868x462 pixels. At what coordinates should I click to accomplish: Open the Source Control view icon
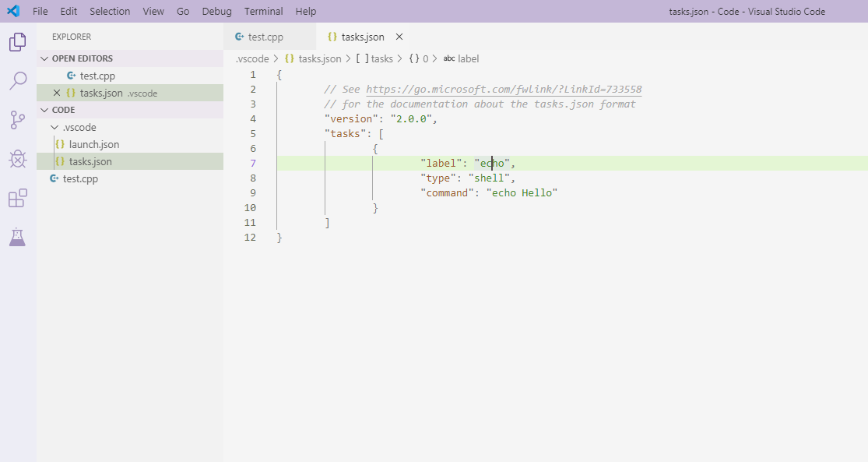(x=18, y=120)
